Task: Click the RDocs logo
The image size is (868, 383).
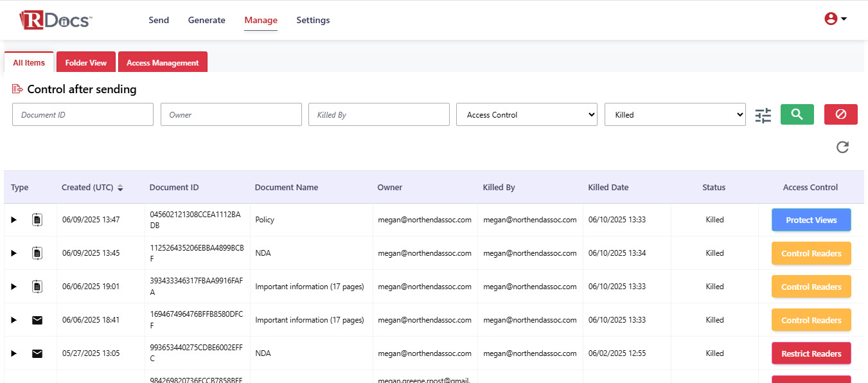Action: [56, 20]
